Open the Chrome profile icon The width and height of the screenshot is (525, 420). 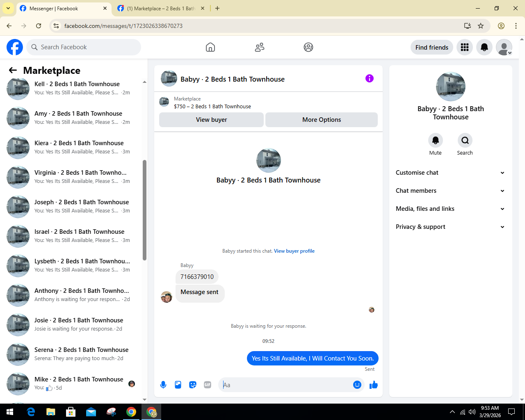(501, 26)
